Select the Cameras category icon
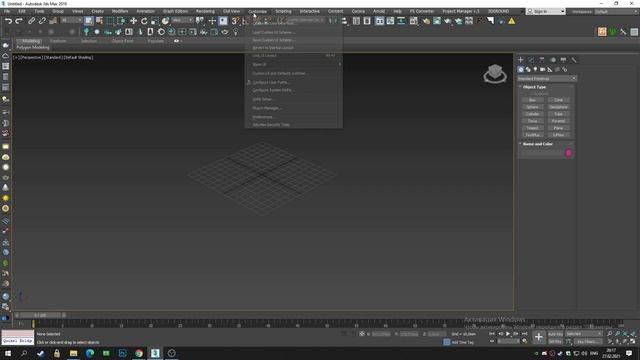 543,69
